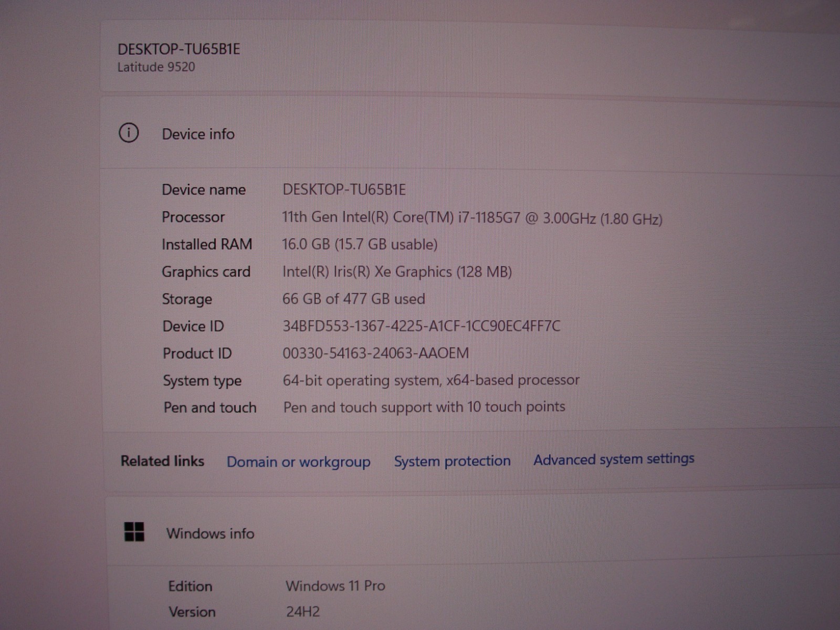
Task: Click the Windows logo icon beside Windows info
Action: point(134,531)
